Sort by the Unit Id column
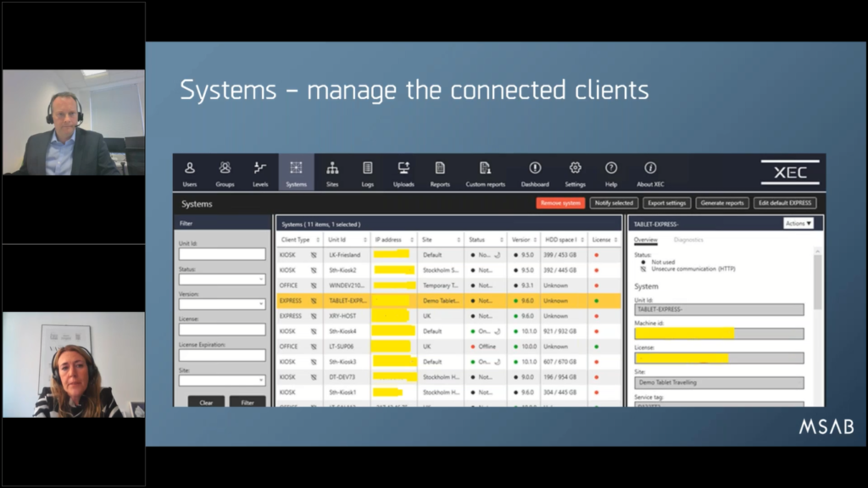Viewport: 868px width, 488px height. 347,240
